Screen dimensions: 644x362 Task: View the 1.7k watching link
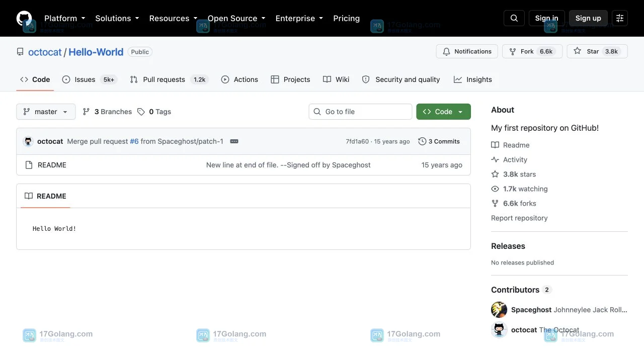pos(519,189)
